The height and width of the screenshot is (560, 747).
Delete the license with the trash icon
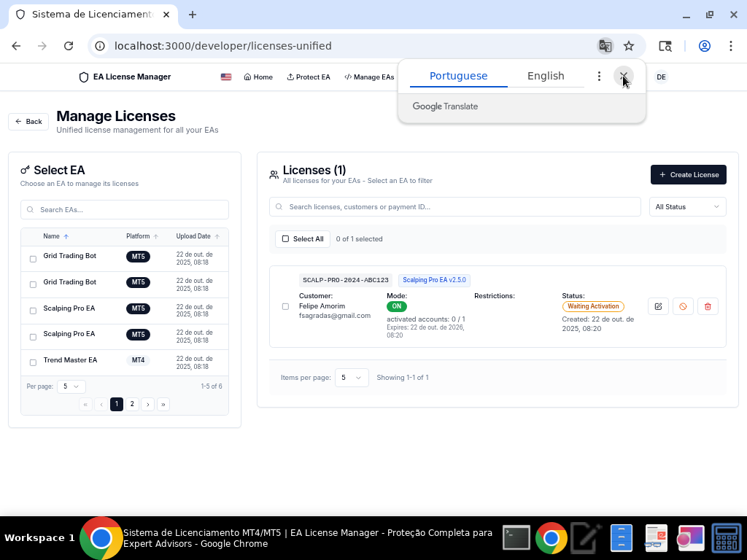coord(708,306)
